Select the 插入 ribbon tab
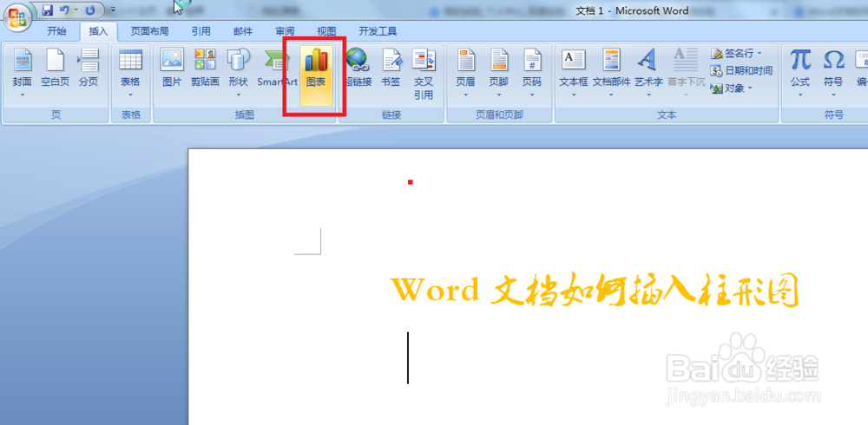The image size is (868, 425). tap(99, 31)
